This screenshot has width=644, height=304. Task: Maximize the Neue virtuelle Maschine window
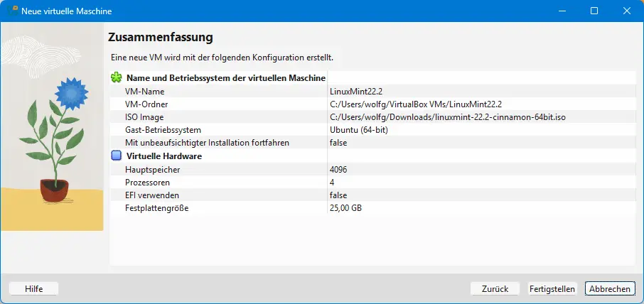pyautogui.click(x=594, y=11)
